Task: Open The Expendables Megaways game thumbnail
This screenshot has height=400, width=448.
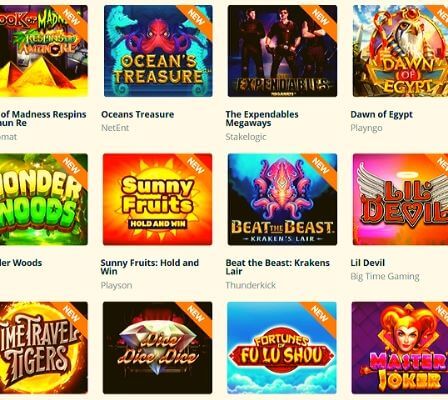Action: [282, 51]
